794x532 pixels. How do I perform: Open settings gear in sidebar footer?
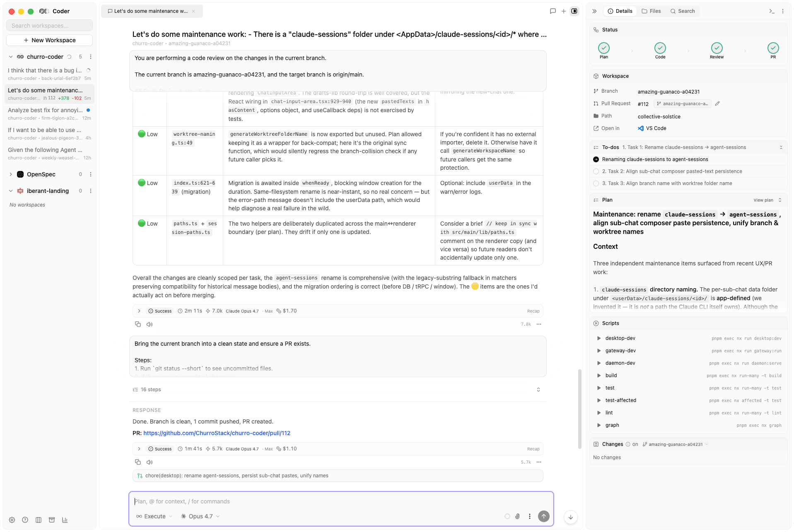[x=12, y=520]
